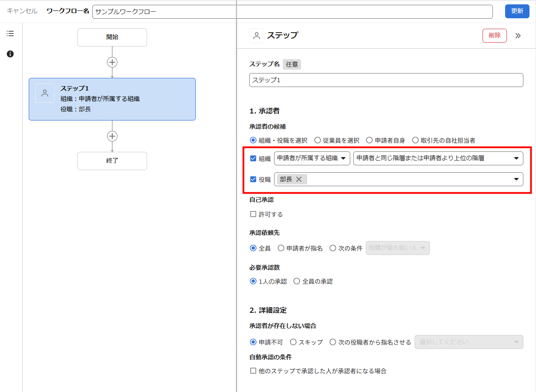
Task: Expand the 役職 dropdown arrow
Action: tap(516, 179)
